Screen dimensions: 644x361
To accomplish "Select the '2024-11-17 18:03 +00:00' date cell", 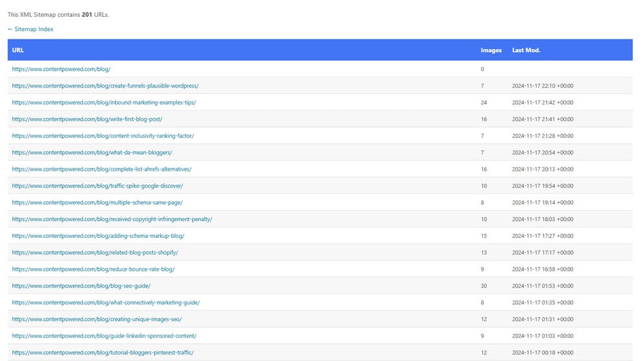I will (542, 219).
